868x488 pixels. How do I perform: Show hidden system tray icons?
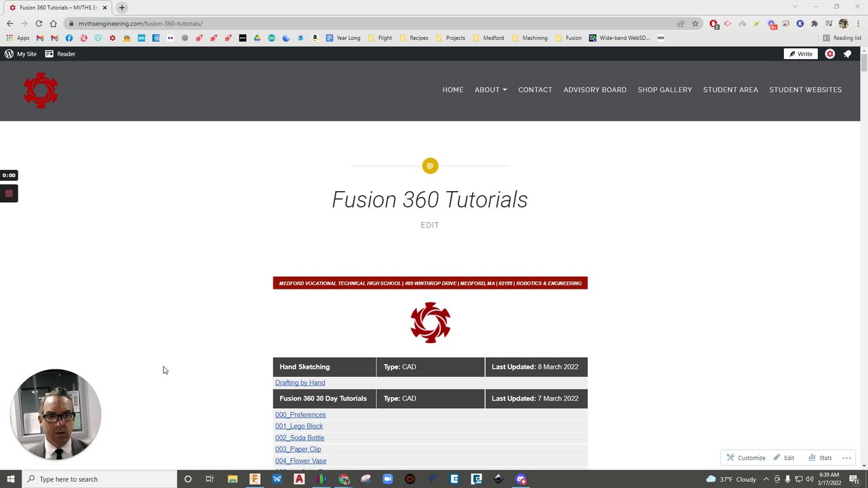[x=766, y=479]
